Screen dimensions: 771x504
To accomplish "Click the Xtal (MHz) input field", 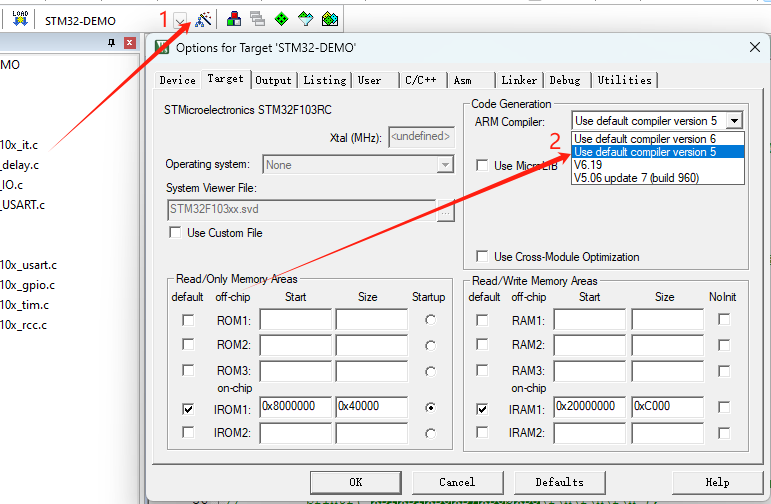I will tap(421, 137).
